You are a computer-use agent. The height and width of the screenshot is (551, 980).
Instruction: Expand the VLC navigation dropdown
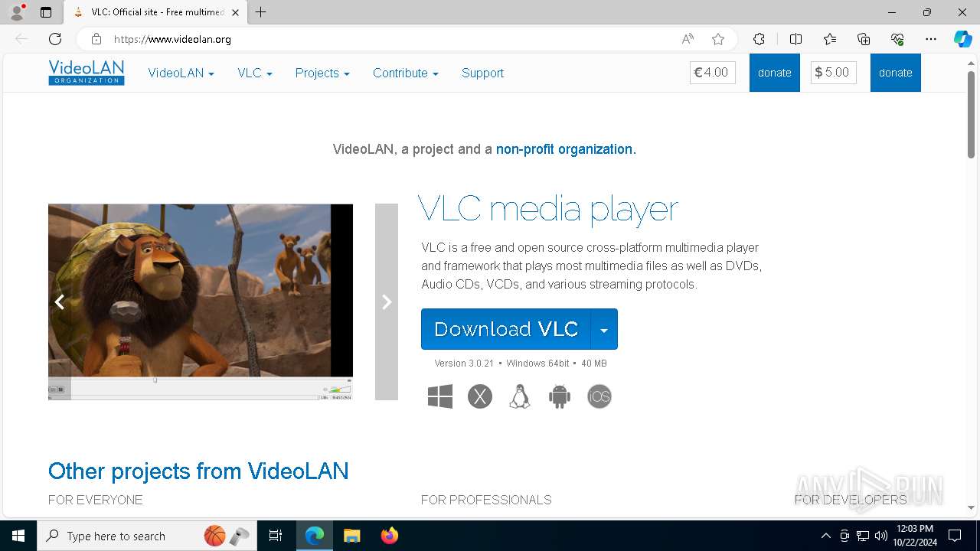coord(255,73)
